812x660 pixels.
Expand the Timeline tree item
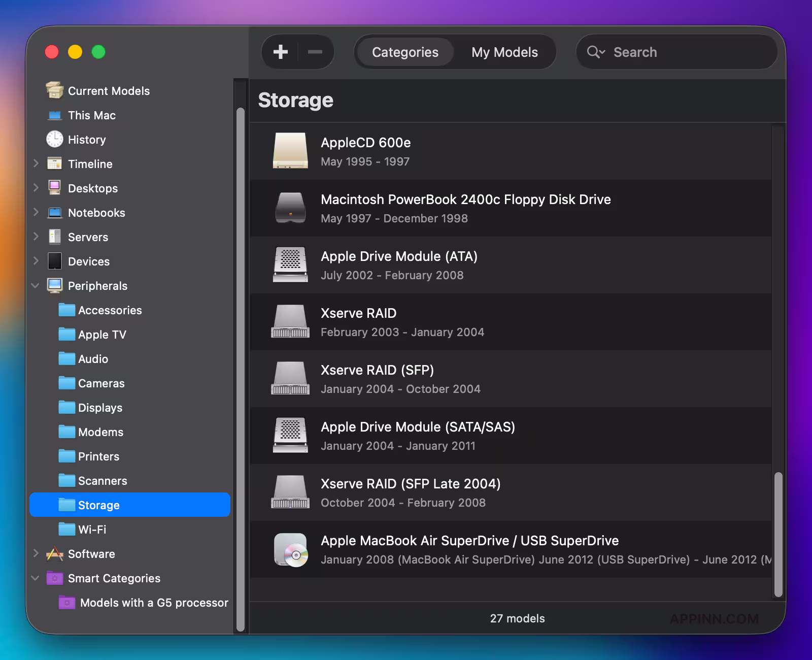tap(36, 163)
